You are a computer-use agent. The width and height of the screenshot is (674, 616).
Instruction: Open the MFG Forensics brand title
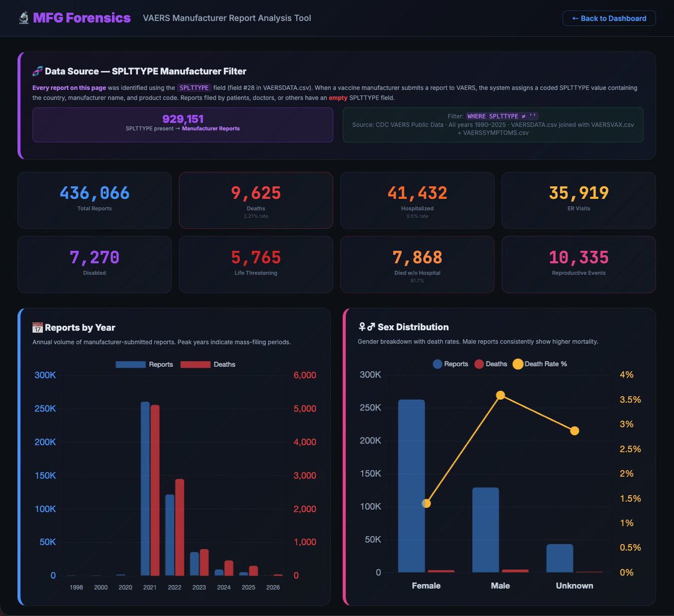click(81, 18)
